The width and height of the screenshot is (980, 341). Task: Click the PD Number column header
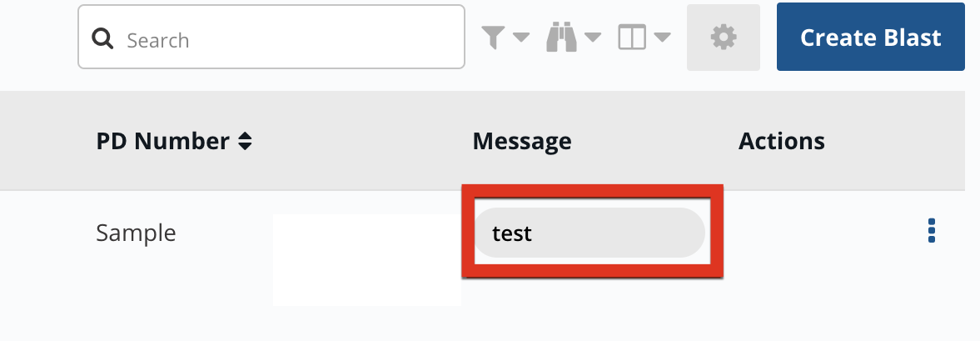pos(162,142)
